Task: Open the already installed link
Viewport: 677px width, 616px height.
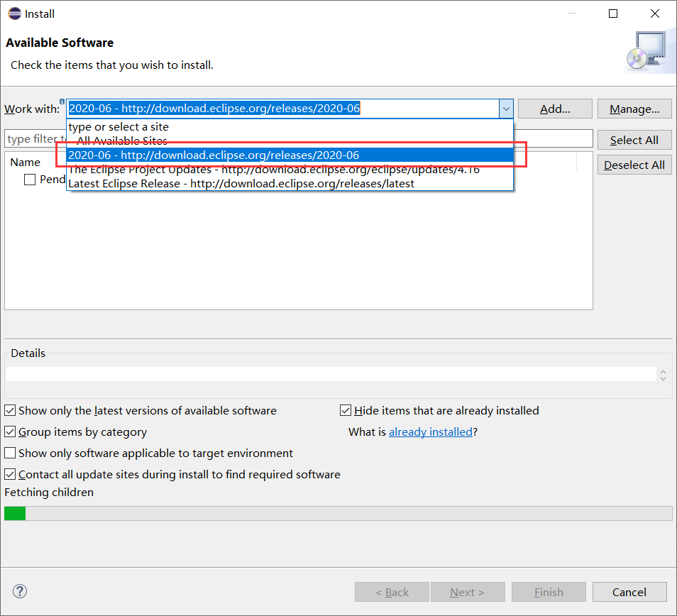Action: tap(431, 431)
